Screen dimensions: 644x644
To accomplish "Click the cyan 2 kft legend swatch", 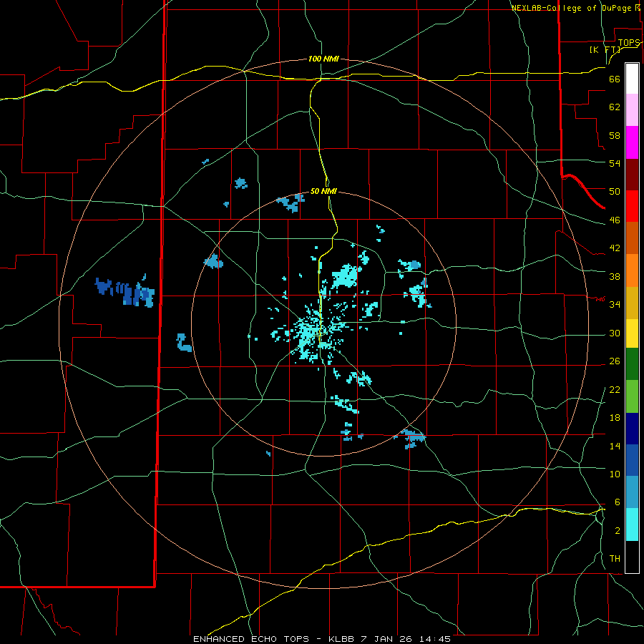I will coord(632,525).
